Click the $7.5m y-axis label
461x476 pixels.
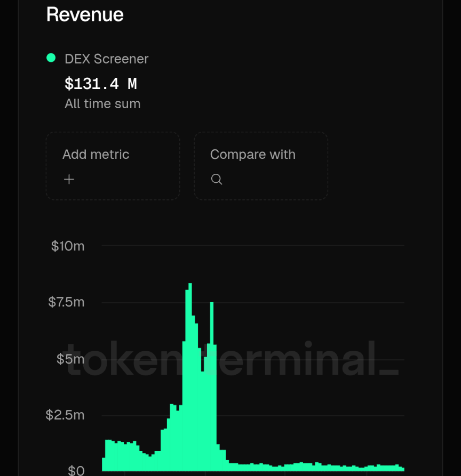(x=66, y=302)
